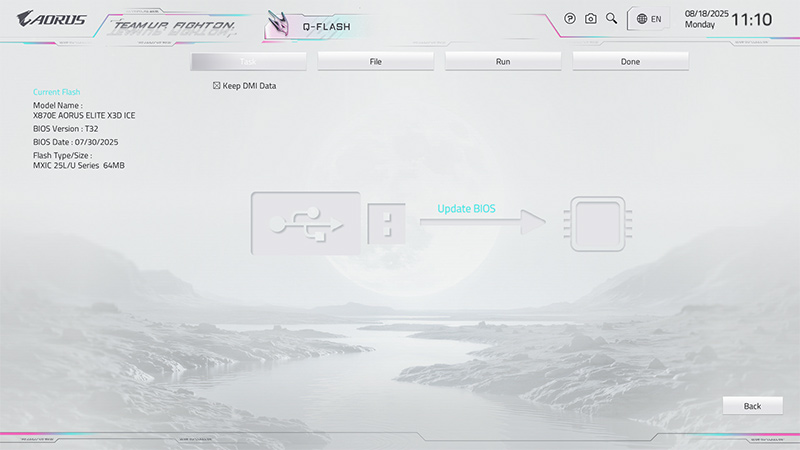Click the circled P icon in header
The image size is (800, 450).
[570, 19]
